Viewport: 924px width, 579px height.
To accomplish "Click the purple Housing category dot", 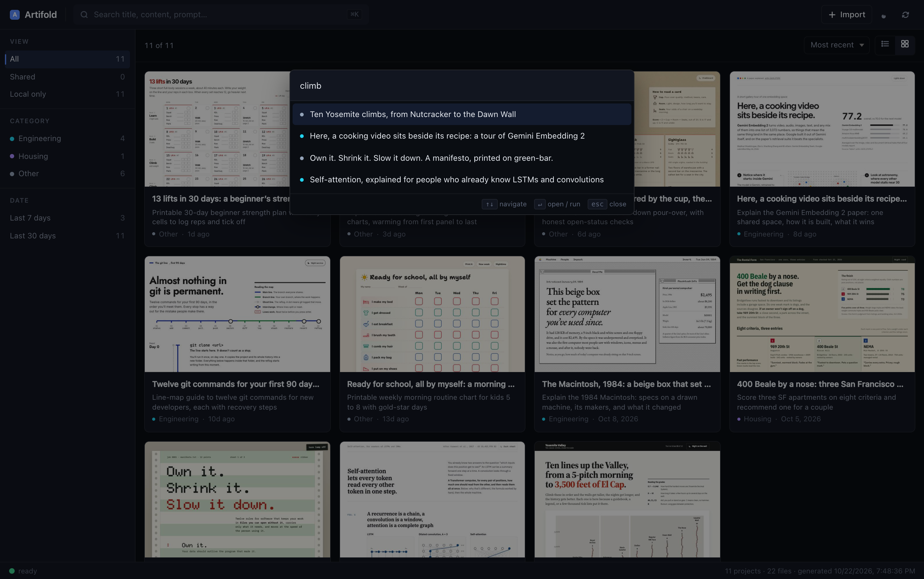I will [12, 156].
